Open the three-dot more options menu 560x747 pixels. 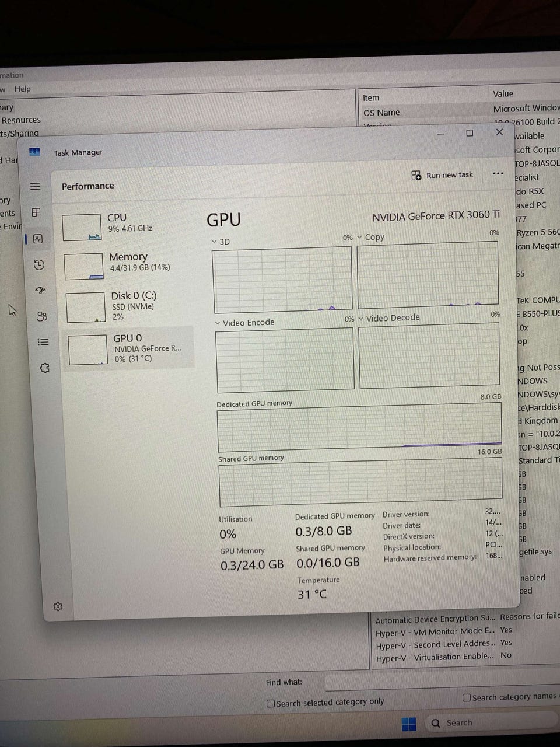coord(498,173)
